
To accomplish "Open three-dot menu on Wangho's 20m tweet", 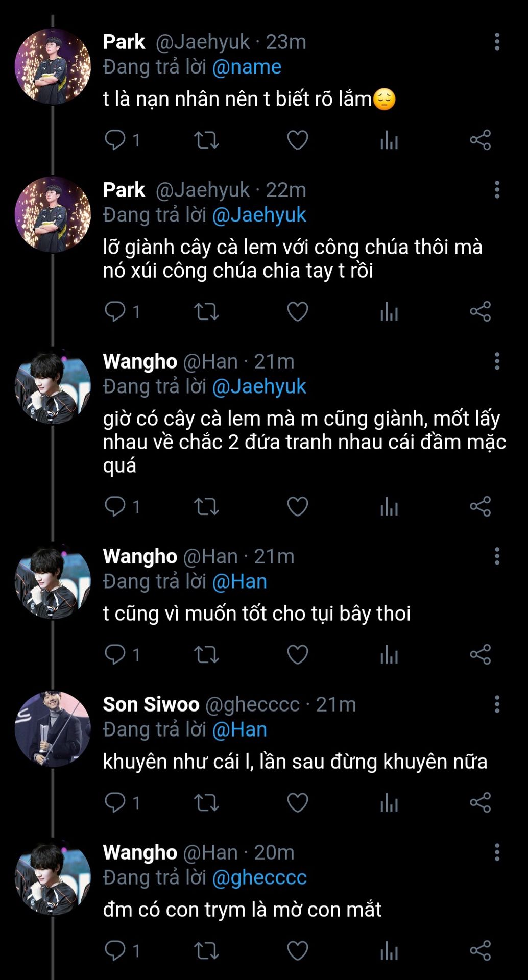I will coord(497,852).
